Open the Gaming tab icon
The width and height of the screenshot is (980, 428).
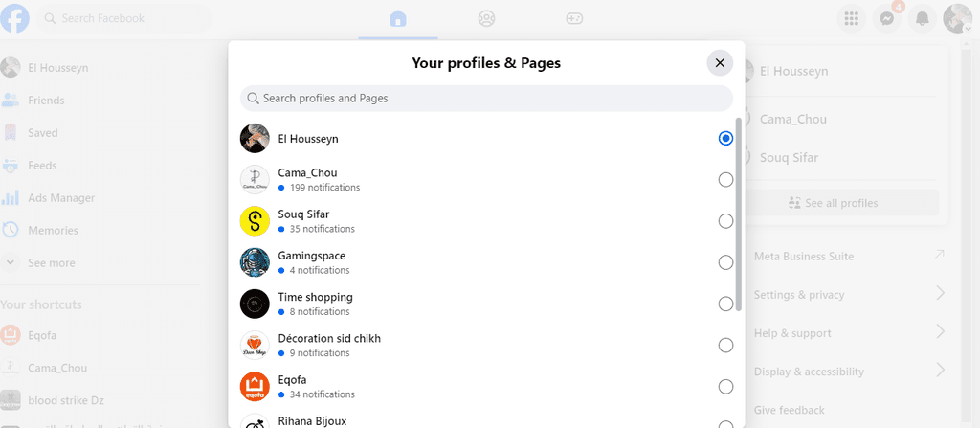574,19
